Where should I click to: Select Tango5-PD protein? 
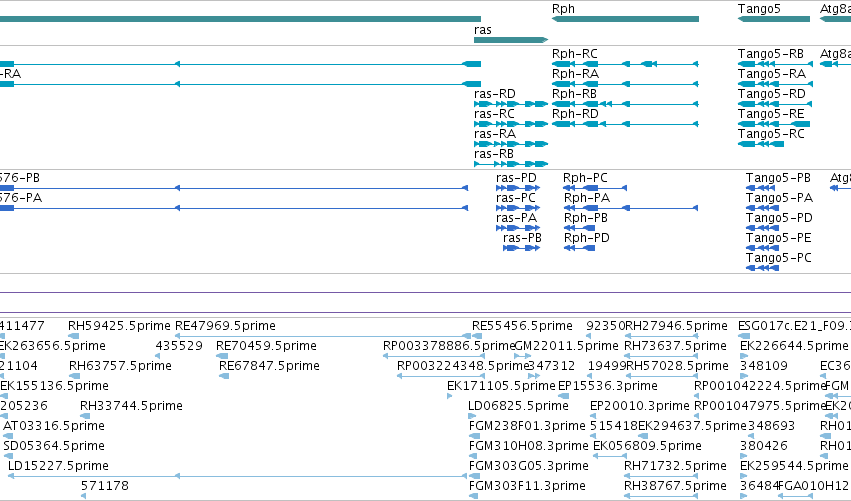pyautogui.click(x=779, y=218)
